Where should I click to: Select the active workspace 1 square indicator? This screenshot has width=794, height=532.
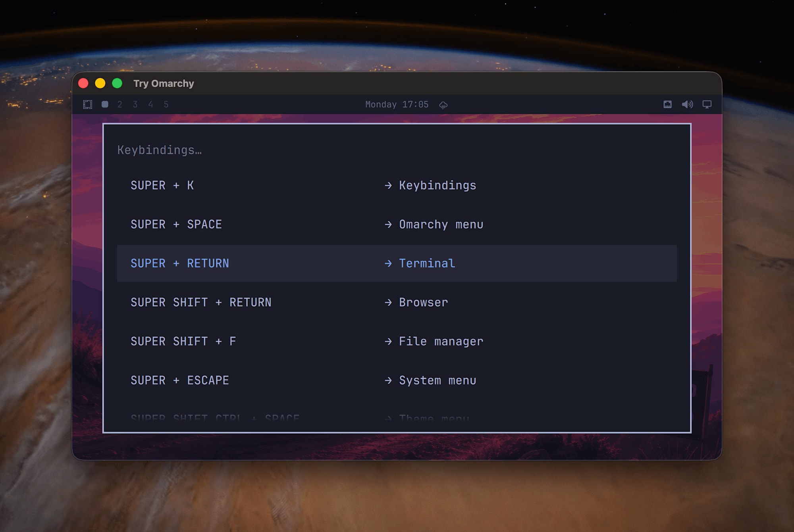pos(105,104)
